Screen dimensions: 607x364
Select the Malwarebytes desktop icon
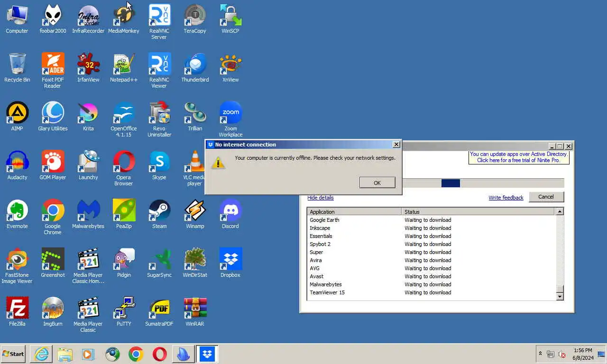pyautogui.click(x=88, y=214)
